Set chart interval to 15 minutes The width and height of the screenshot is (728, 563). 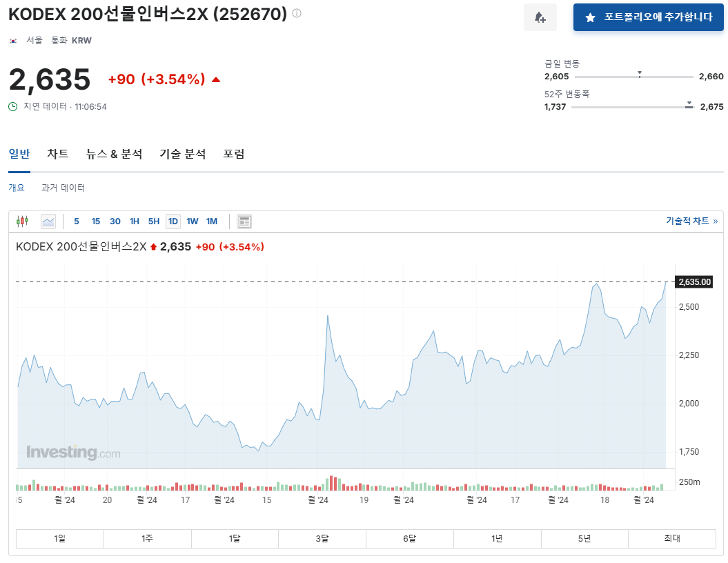click(x=96, y=221)
